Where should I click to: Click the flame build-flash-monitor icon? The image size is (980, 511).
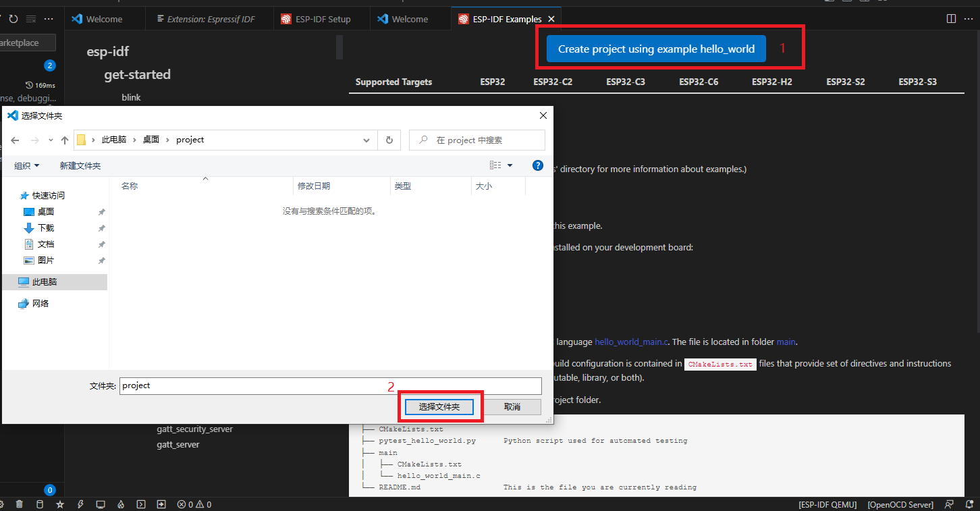121,504
